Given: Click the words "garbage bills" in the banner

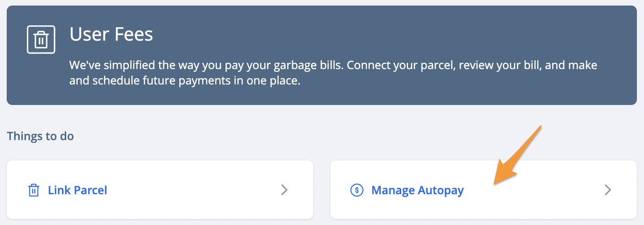Looking at the screenshot, I should pos(308,65).
